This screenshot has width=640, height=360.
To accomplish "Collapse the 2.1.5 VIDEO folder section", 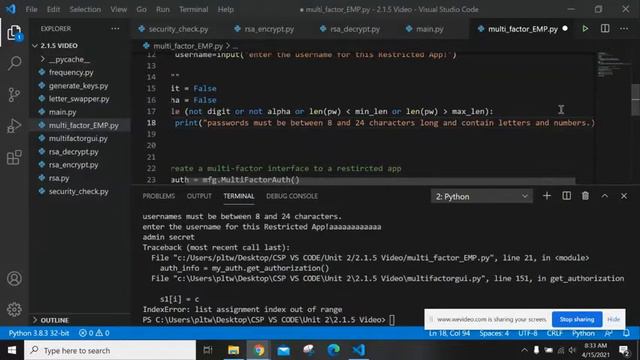I will tap(59, 46).
